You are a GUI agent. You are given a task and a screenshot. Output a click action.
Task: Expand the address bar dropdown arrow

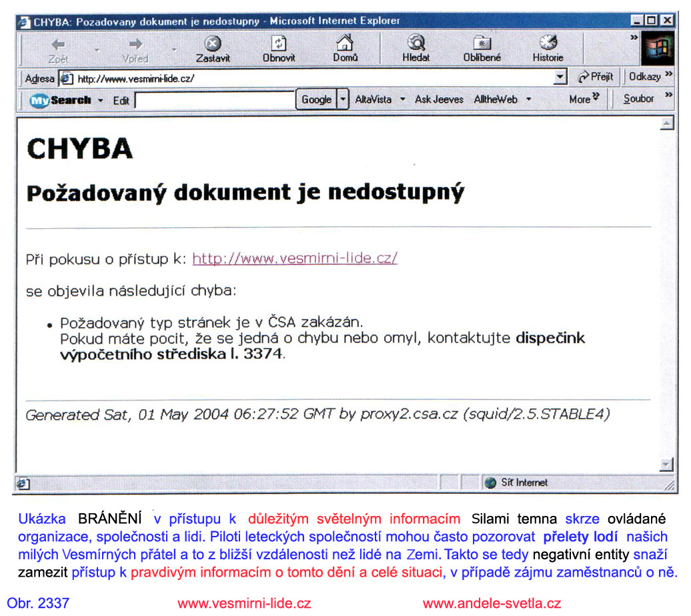tap(560, 78)
